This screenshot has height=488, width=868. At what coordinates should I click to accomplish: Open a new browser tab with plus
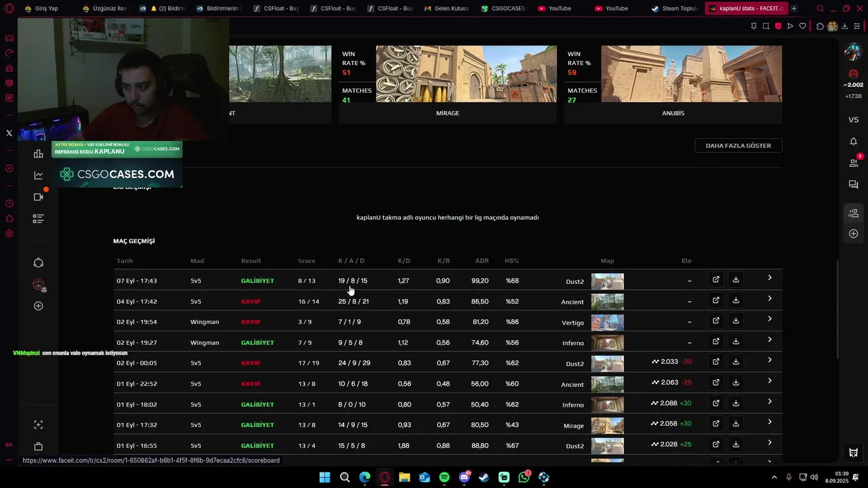(794, 9)
